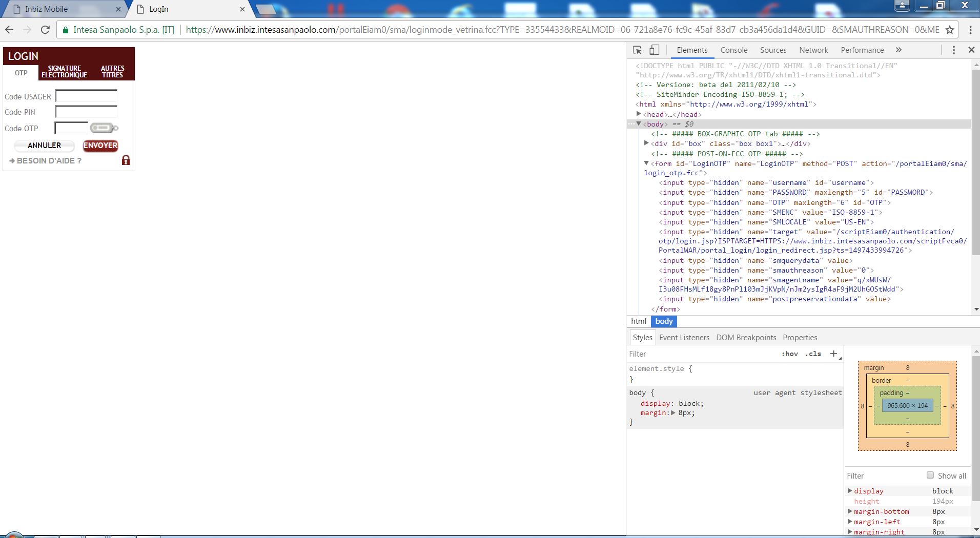Select Autres Titres login tab
Image resolution: width=980 pixels, height=538 pixels.
[x=112, y=72]
